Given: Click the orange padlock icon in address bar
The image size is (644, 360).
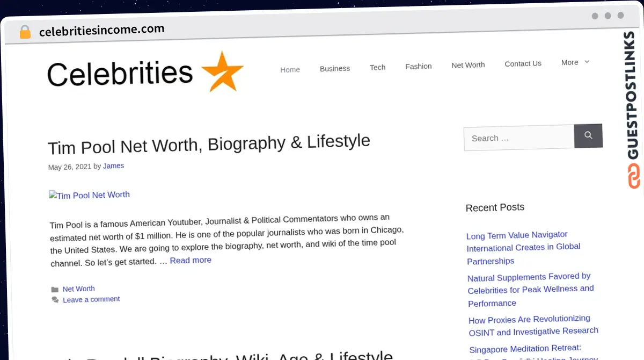Looking at the screenshot, I should coord(25,32).
